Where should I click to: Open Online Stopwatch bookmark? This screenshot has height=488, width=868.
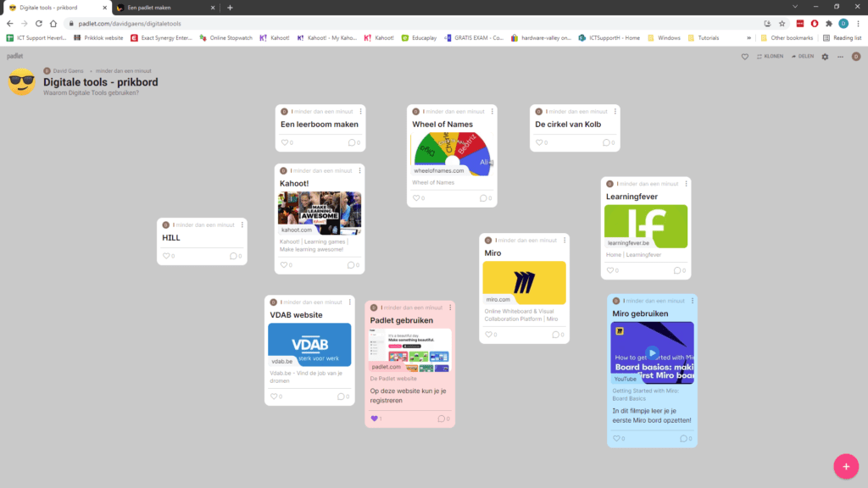(x=225, y=38)
